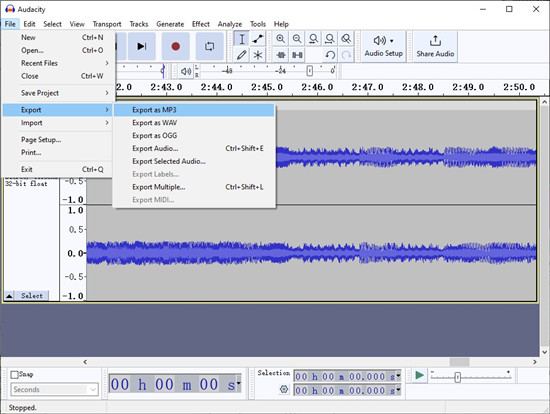The image size is (550, 414).
Task: Choose Exit from the File menu
Action: 57,169
